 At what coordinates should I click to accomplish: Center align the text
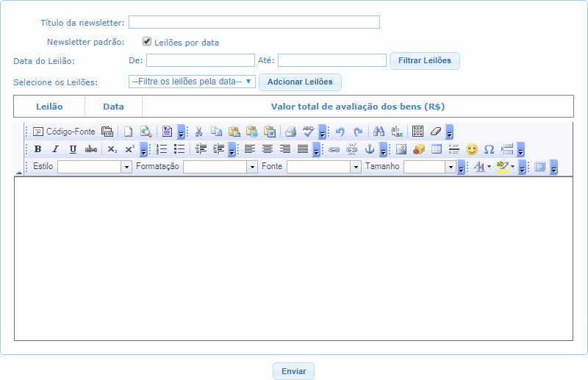268,149
